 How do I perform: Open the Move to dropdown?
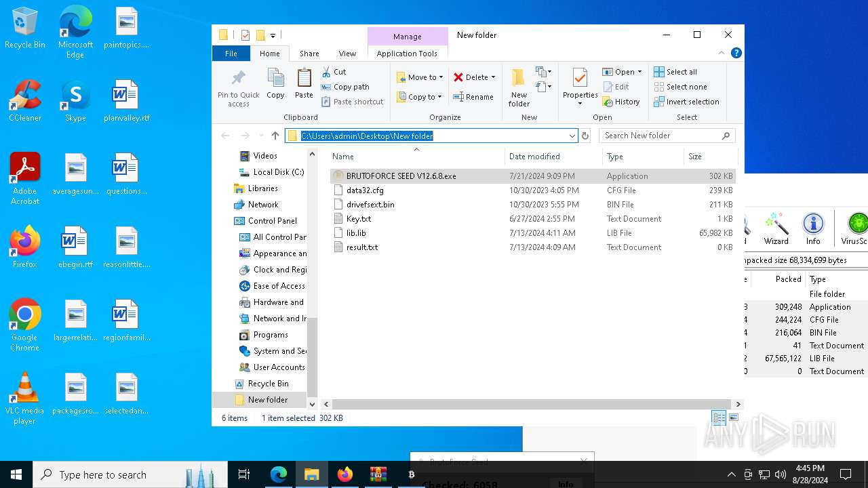(x=420, y=77)
